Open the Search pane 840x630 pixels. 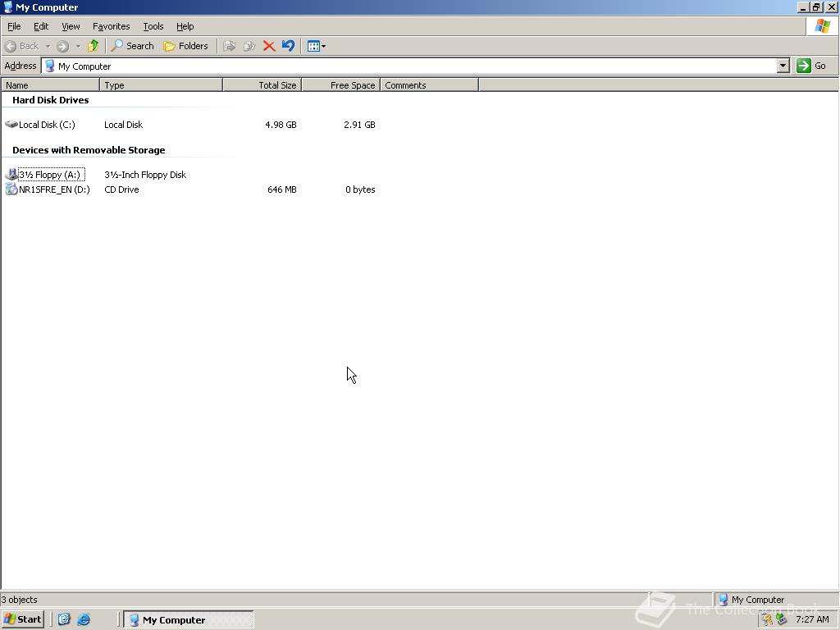pos(132,46)
